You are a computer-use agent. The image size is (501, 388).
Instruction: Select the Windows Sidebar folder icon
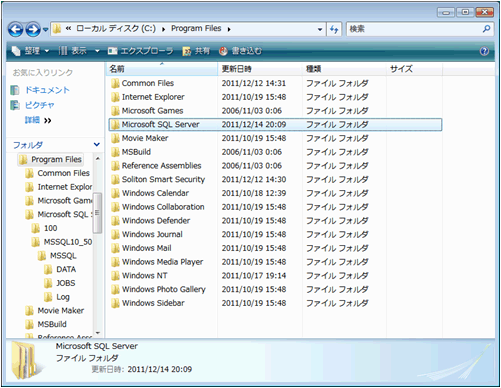115,303
